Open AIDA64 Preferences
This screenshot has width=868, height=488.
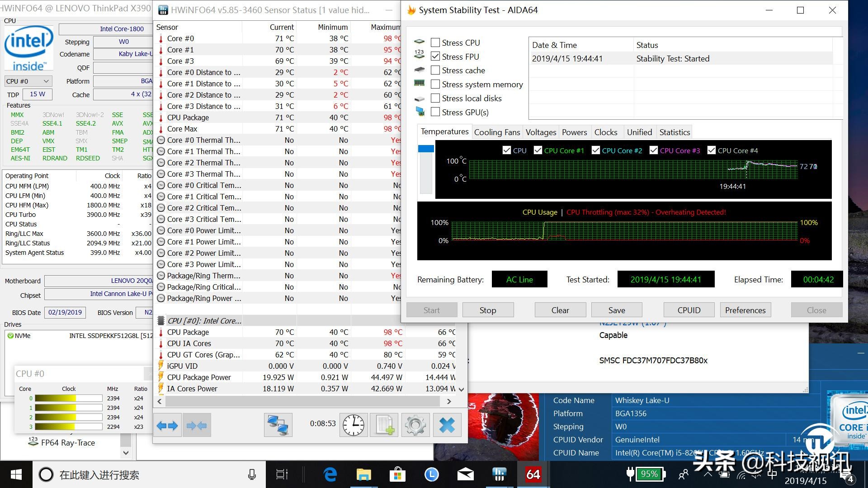745,310
